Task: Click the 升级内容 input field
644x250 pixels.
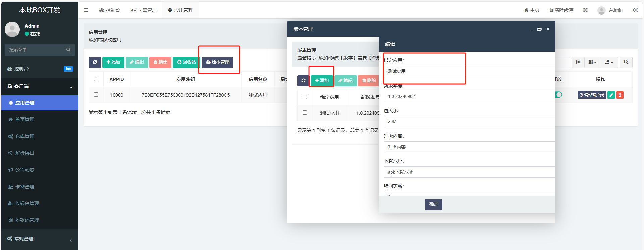Action: 470,147
